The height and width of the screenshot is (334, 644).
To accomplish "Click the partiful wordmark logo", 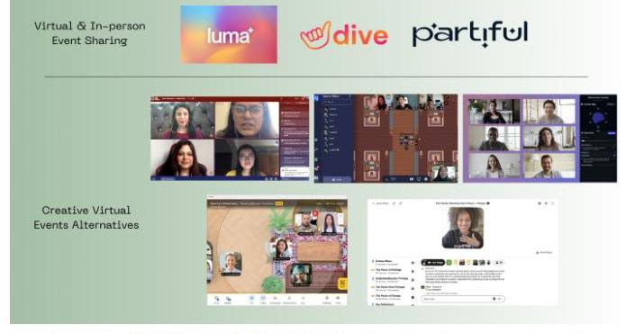I will 470,33.
